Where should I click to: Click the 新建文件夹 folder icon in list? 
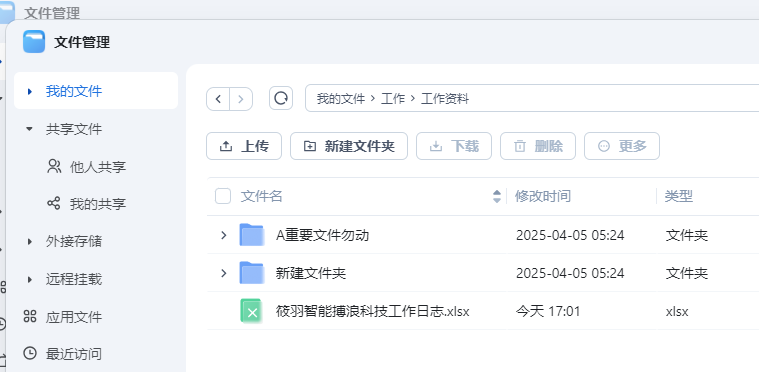(x=252, y=273)
